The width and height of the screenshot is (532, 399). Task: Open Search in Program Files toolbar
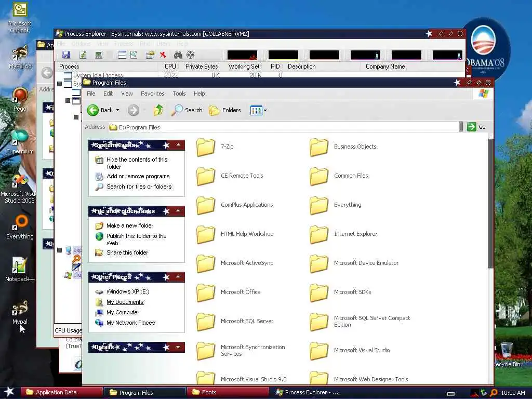187,110
